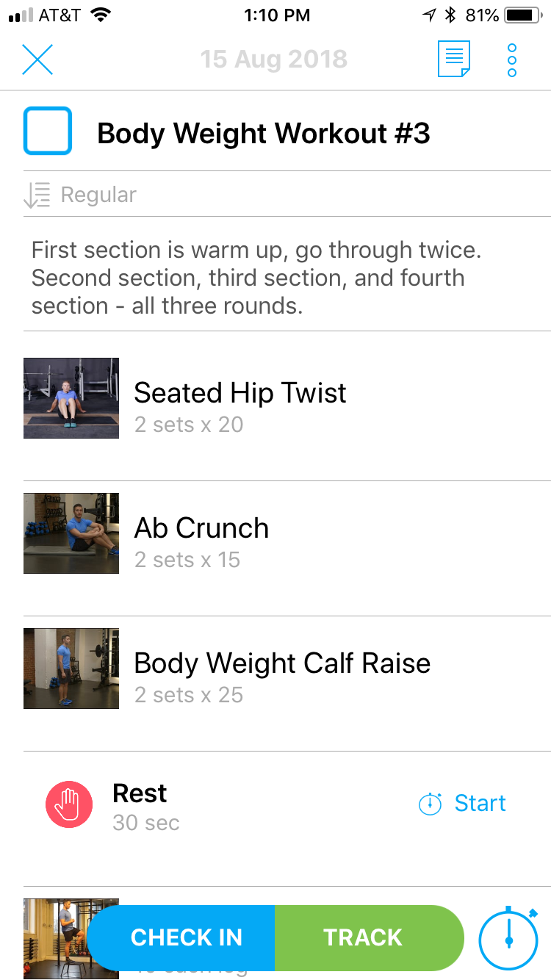Image resolution: width=551 pixels, height=980 pixels.
Task: Start the 30 sec rest timer
Action: pos(480,804)
